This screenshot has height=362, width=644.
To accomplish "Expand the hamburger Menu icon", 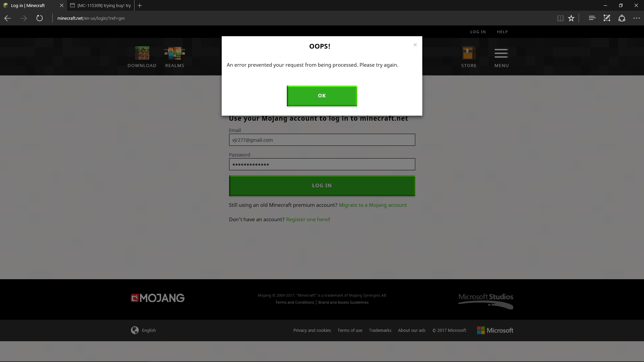I will [x=501, y=53].
